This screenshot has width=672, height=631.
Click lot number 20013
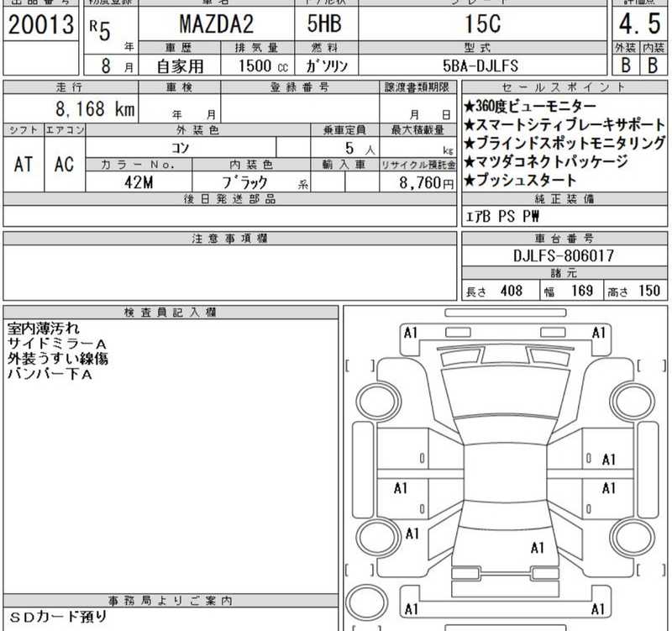[x=41, y=24]
